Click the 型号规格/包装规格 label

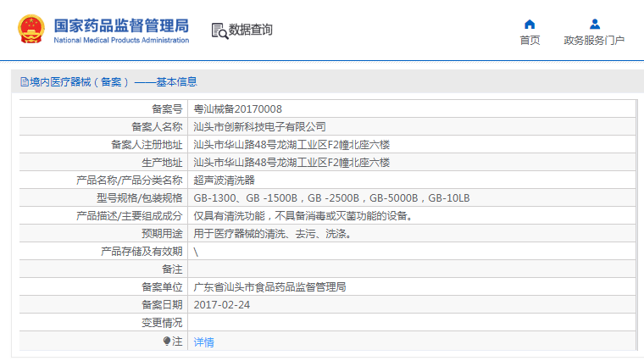point(140,198)
